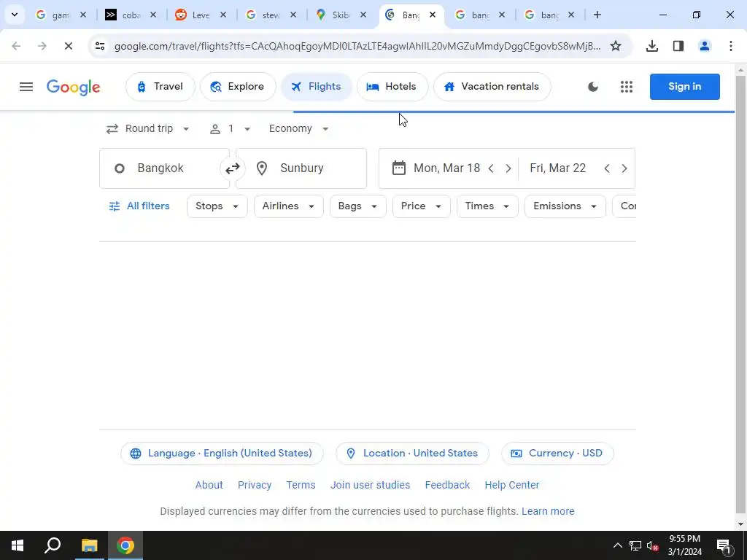Image resolution: width=747 pixels, height=560 pixels.
Task: Click the calendar icon in departure field
Action: coord(399,168)
